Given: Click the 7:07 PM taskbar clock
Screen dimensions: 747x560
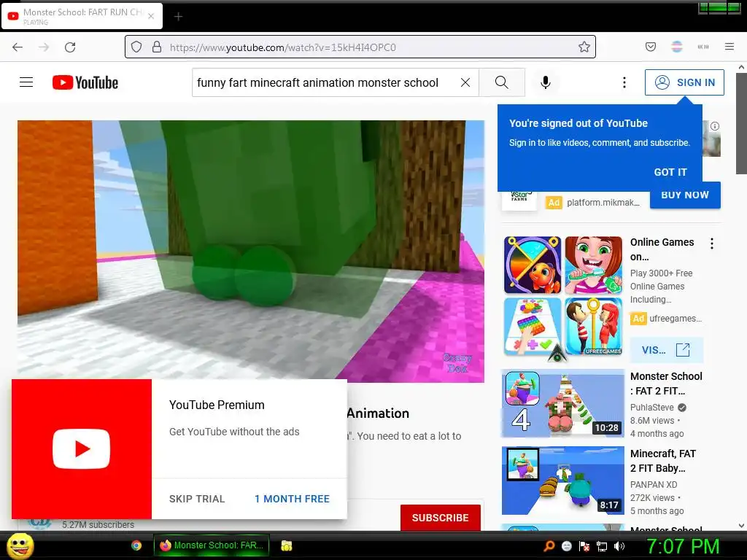Looking at the screenshot, I should point(682,546).
